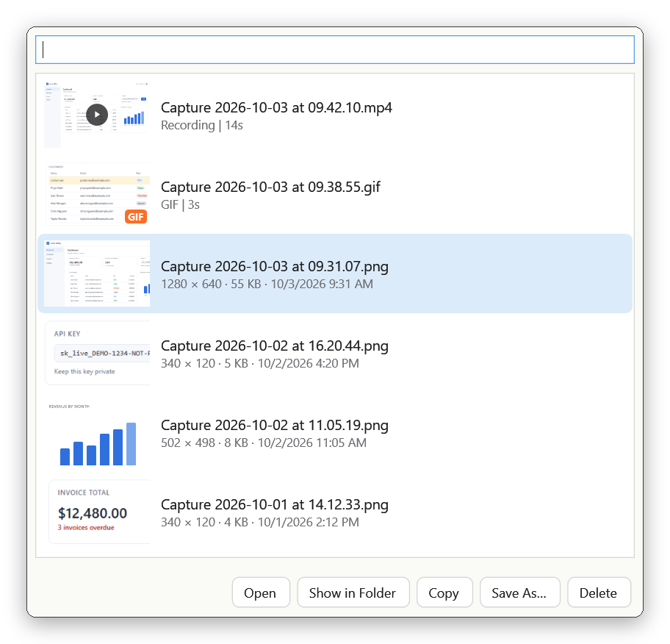Play the 09.42.10 mp4 recording thumbnail
Viewport: 670px width, 644px height.
[x=97, y=115]
